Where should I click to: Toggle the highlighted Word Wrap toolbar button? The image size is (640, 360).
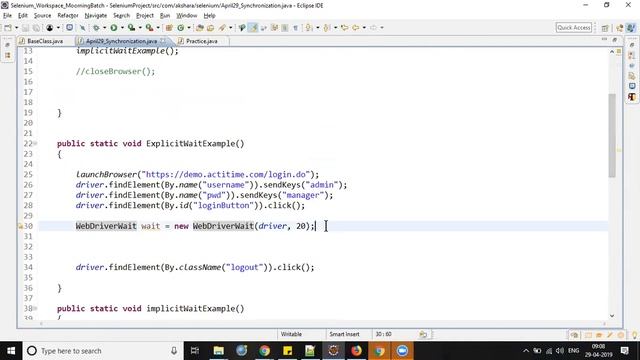coord(253,28)
